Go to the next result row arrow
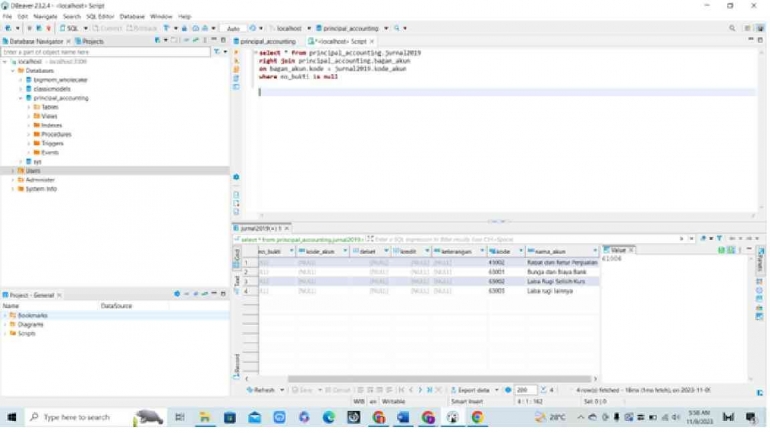Viewport: 770px width, 433px height. [420, 390]
